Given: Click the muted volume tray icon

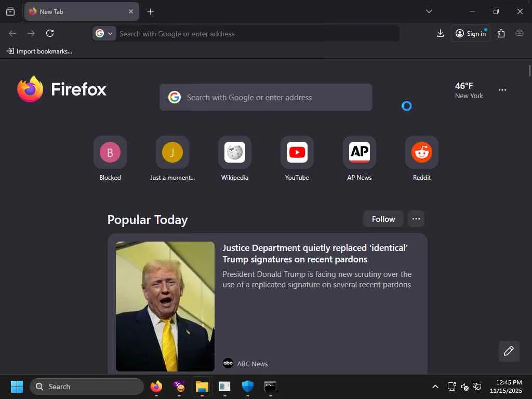Looking at the screenshot, I should coord(465,387).
